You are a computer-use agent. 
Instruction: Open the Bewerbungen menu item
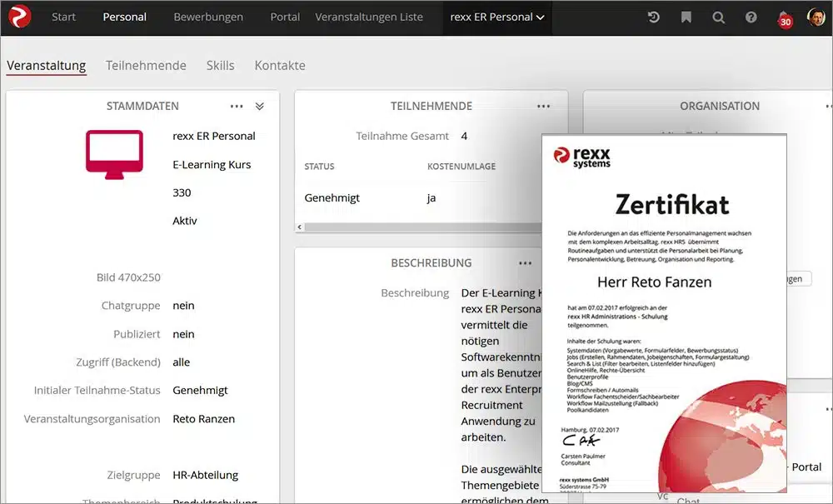click(x=208, y=17)
